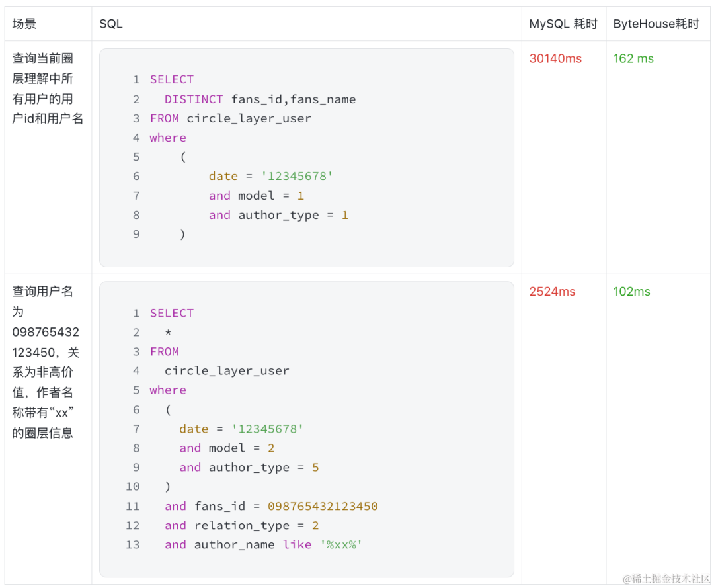The image size is (714, 588).
Task: Click the author_name like '%xx%' line
Action: point(263,544)
